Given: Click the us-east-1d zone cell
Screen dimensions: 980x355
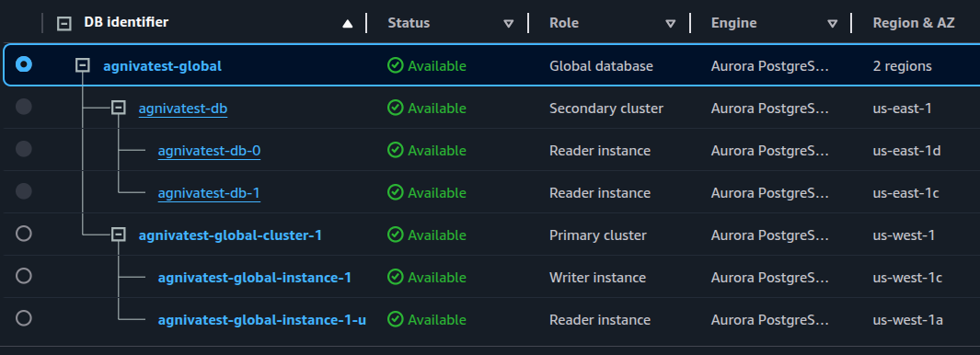Looking at the screenshot, I should (907, 151).
